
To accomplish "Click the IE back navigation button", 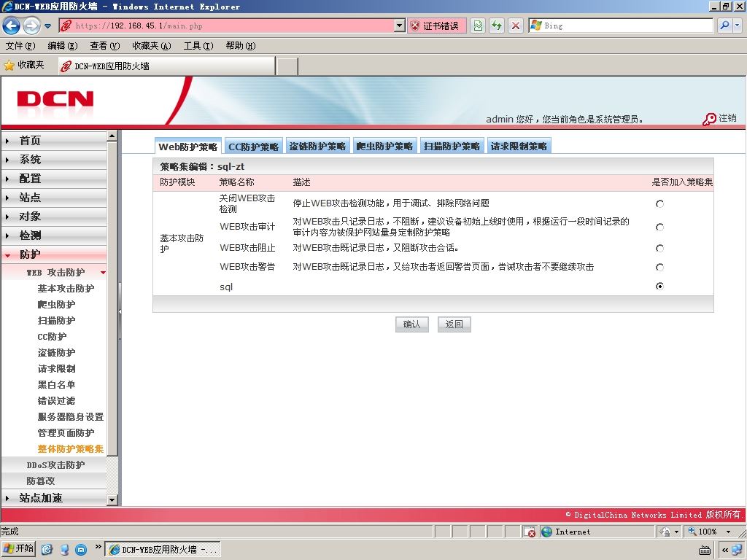I will [12, 26].
